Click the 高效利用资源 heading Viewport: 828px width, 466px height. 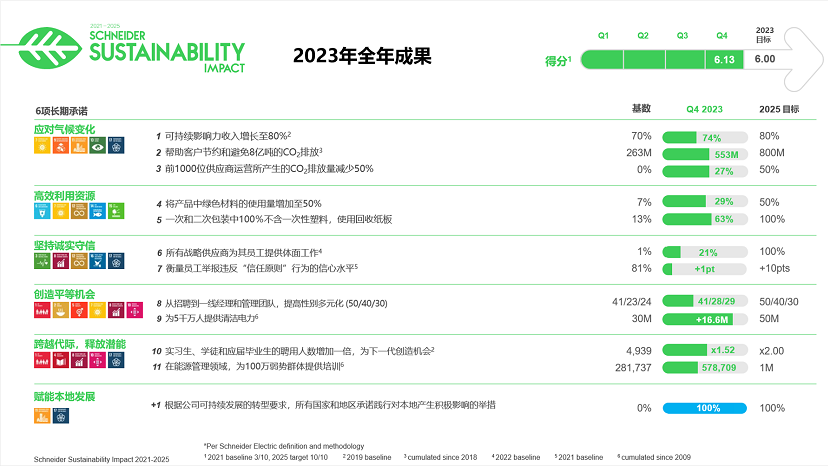pyautogui.click(x=64, y=195)
